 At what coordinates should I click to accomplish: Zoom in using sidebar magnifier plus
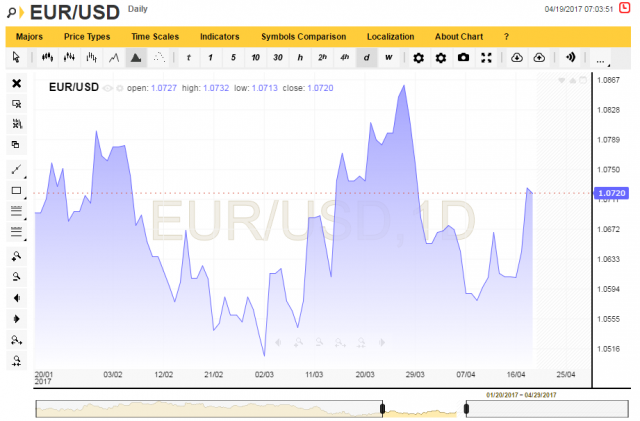[x=16, y=256]
